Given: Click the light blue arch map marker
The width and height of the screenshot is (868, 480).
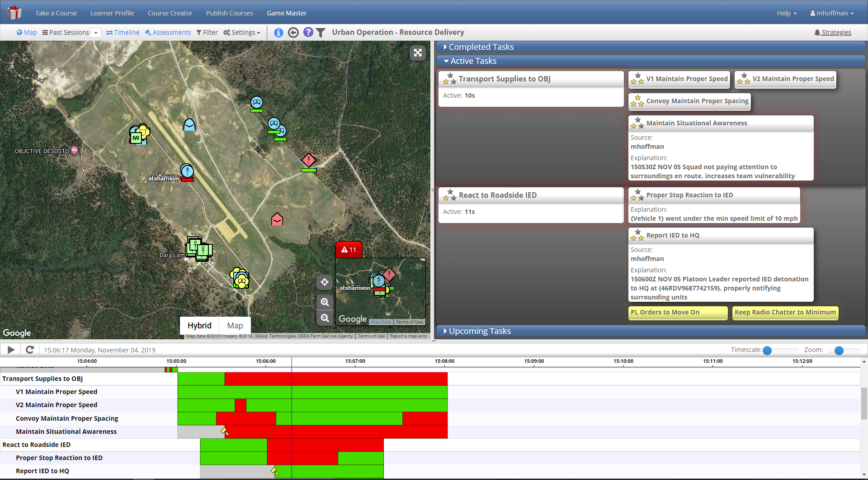Looking at the screenshot, I should click(189, 124).
